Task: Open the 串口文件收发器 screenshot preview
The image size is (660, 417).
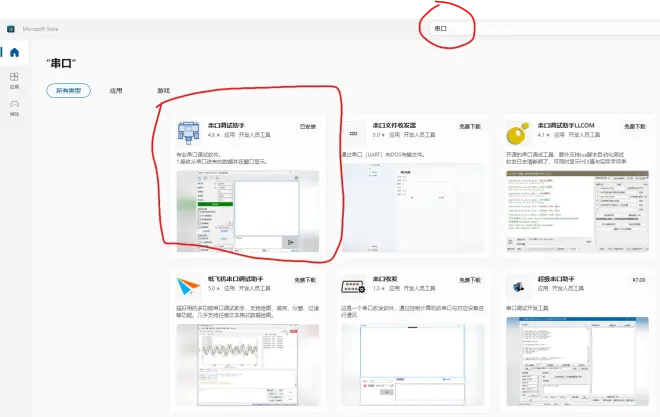Action: pos(412,208)
